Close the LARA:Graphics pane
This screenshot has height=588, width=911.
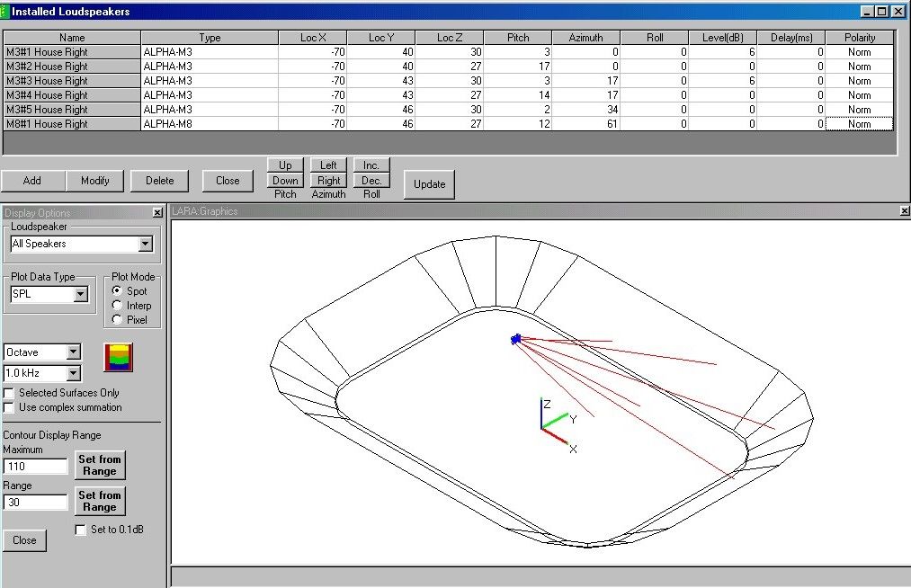point(905,210)
